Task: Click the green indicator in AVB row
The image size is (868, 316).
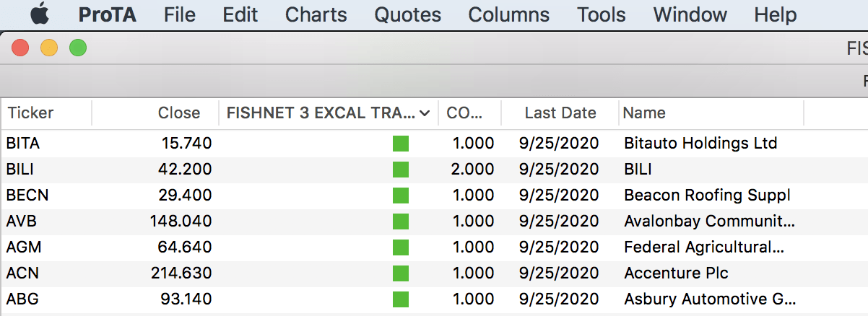Action: pyautogui.click(x=401, y=221)
